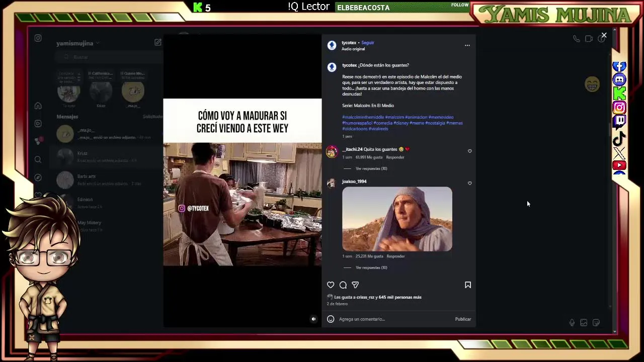Open Explore compass icon in sidebar
The image size is (644, 362).
click(x=38, y=177)
